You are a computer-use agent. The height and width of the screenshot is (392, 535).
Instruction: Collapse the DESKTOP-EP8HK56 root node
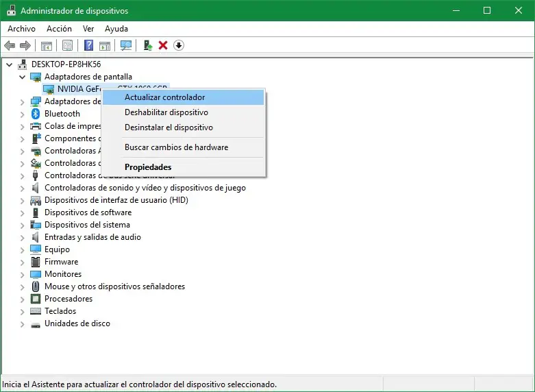point(10,64)
